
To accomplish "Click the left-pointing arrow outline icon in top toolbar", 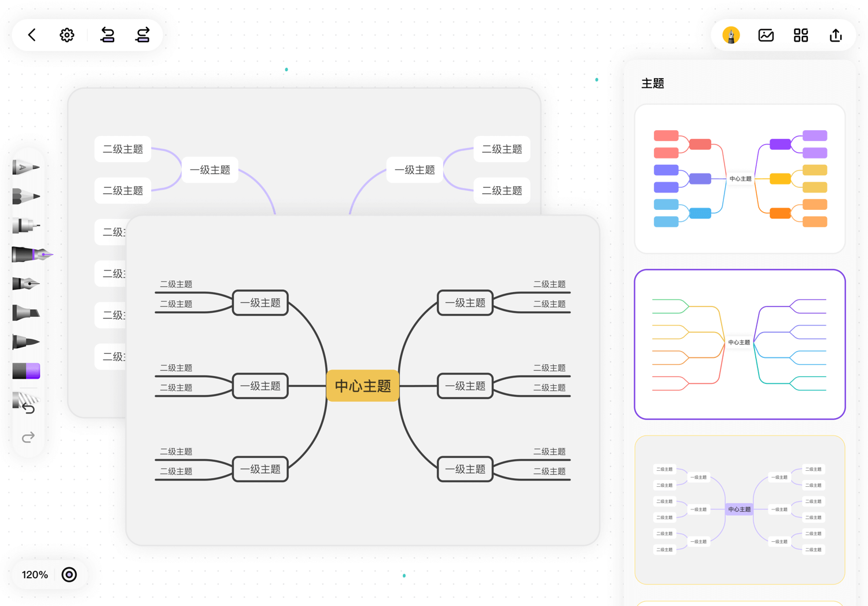I will (107, 35).
